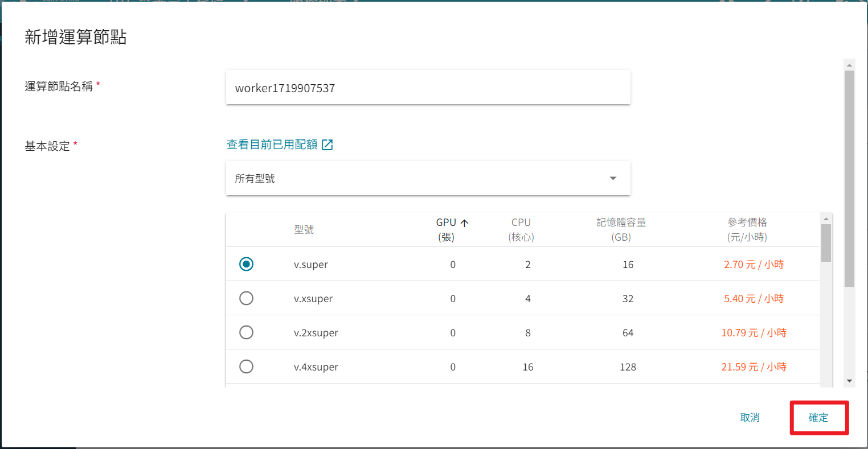
Task: Select the v.super radio button
Action: click(x=246, y=264)
